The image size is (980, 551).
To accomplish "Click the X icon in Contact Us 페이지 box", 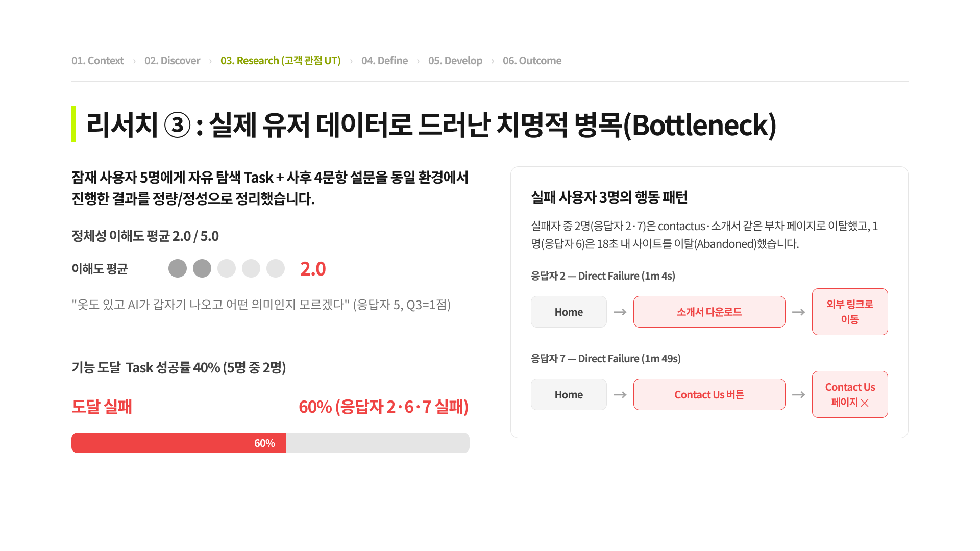I will pyautogui.click(x=865, y=403).
